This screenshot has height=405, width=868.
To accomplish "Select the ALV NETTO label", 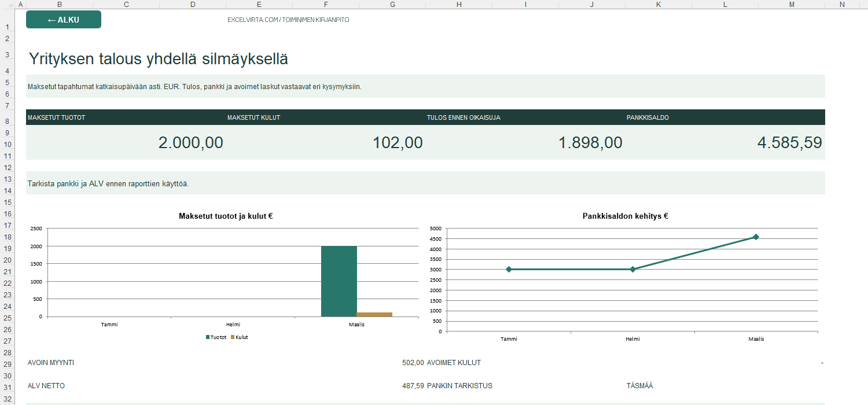I will click(x=47, y=386).
